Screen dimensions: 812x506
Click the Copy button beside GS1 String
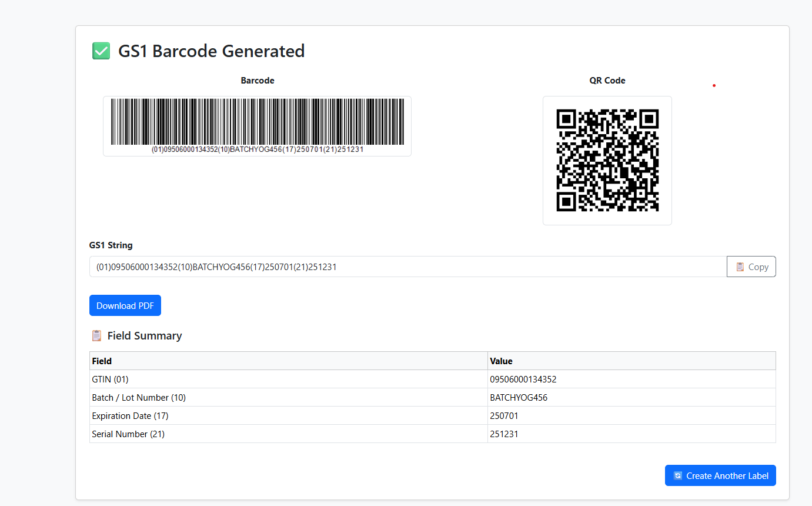[751, 267]
